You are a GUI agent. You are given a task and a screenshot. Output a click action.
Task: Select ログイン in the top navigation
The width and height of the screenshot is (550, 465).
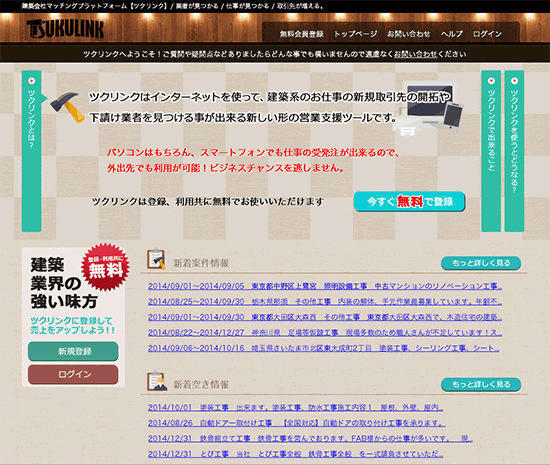tap(487, 34)
